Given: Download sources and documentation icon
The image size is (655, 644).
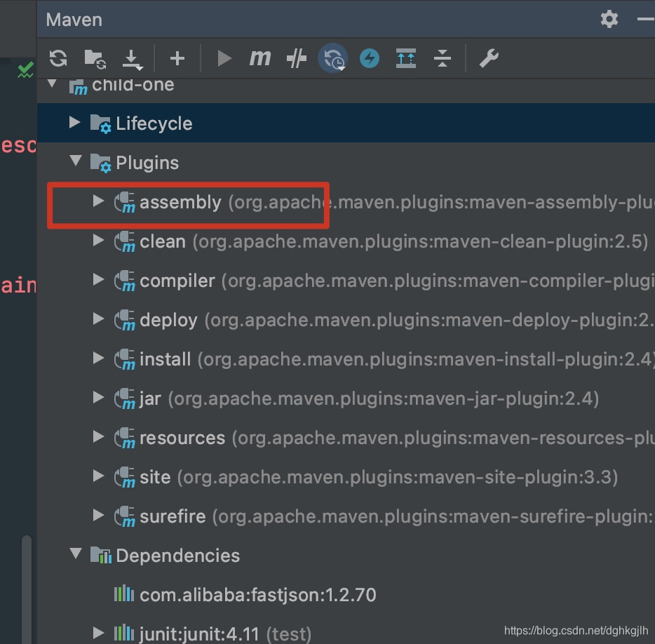Looking at the screenshot, I should click(x=133, y=59).
